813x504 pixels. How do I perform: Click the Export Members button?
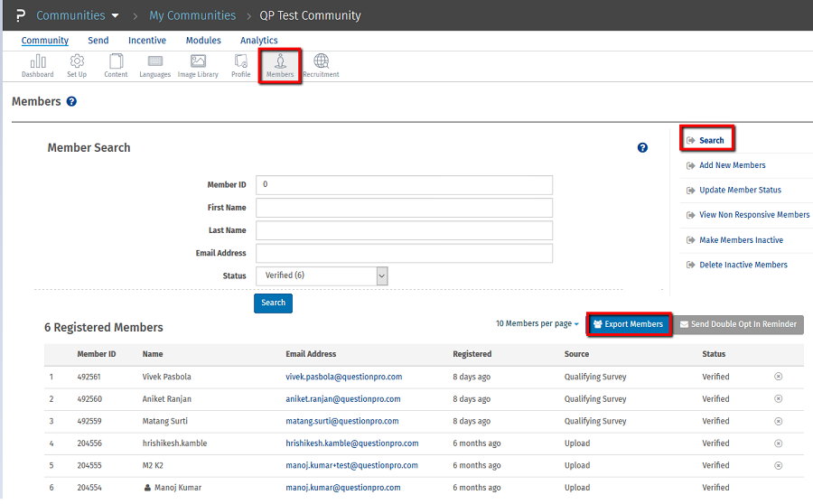(x=629, y=324)
